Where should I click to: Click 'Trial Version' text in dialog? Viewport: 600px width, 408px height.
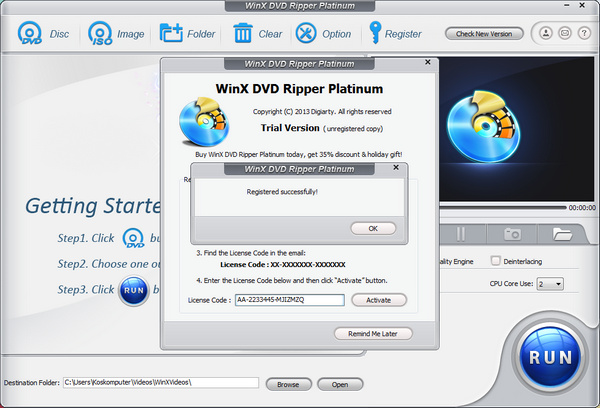(290, 128)
